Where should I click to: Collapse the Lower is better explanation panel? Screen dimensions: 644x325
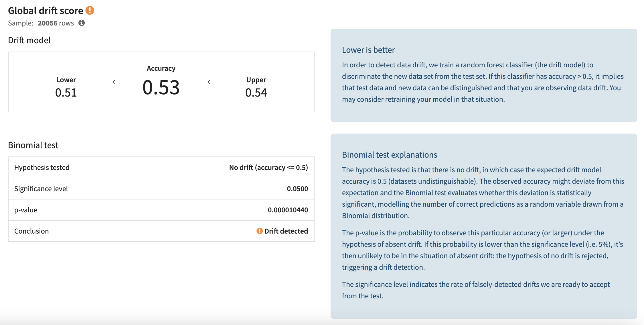pyautogui.click(x=368, y=50)
